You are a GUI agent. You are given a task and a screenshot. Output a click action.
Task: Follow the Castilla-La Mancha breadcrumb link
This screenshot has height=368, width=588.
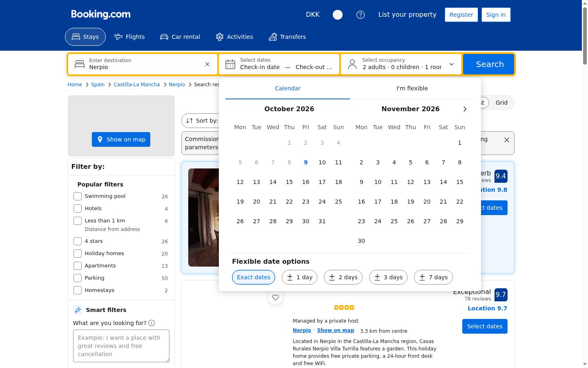click(x=137, y=85)
